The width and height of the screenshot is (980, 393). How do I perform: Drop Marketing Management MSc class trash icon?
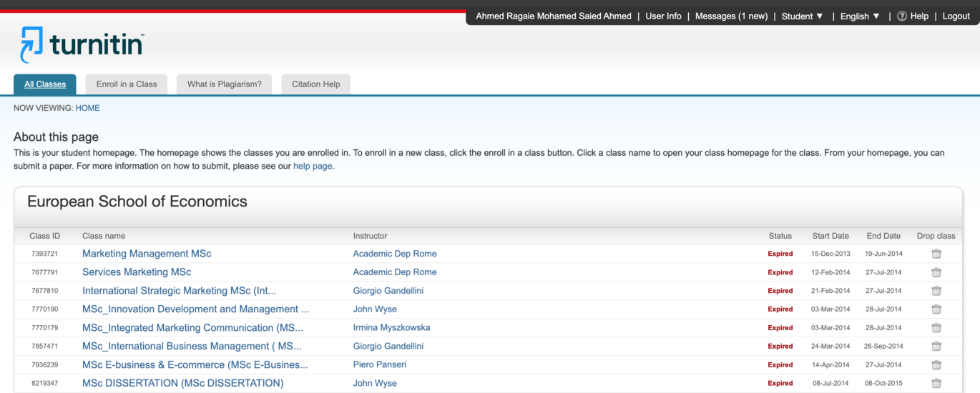coord(936,254)
